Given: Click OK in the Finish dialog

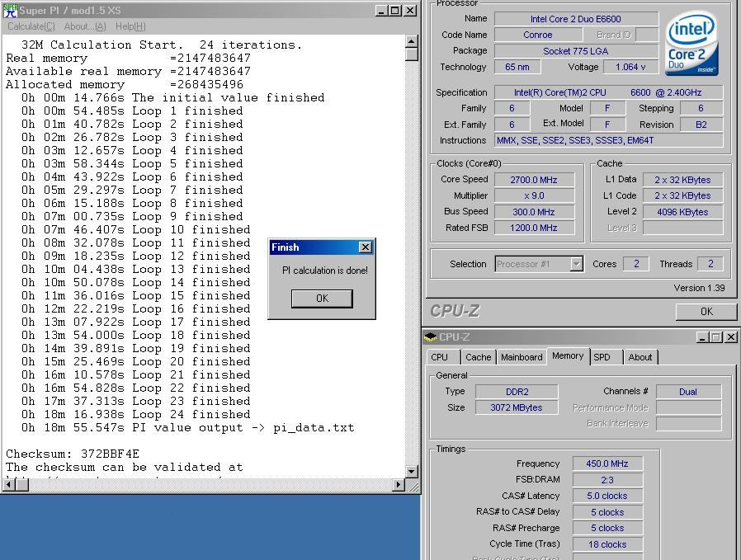Looking at the screenshot, I should point(322,299).
